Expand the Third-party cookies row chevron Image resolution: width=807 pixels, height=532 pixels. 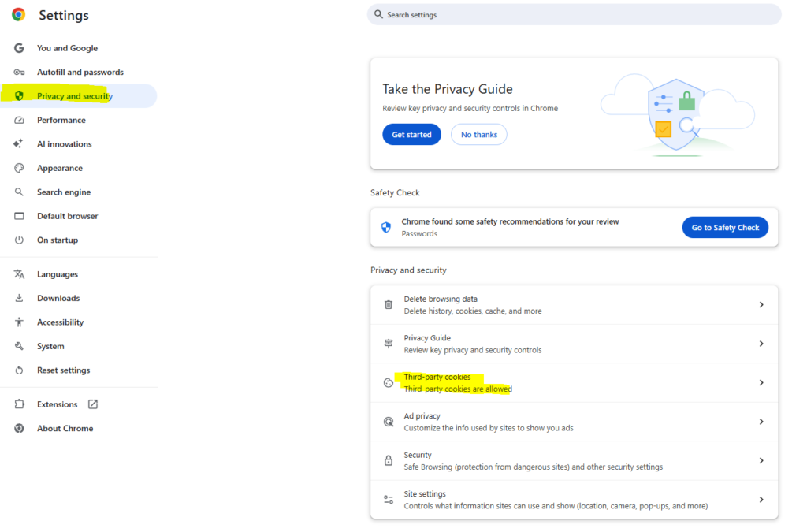point(761,382)
